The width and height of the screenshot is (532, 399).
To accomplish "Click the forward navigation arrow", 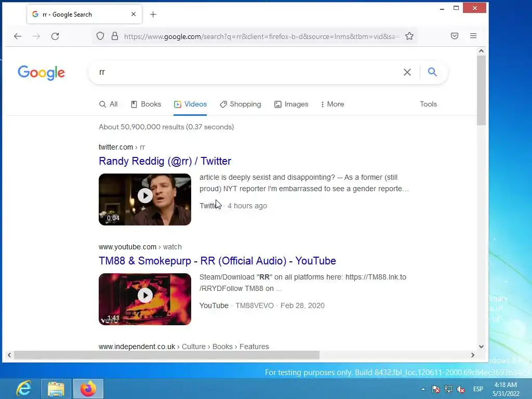I will [36, 36].
